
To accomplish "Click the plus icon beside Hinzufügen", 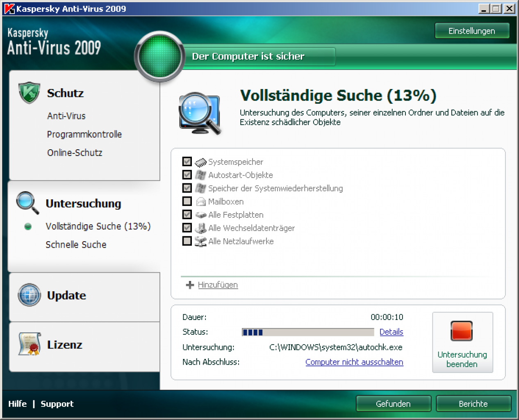I will (x=190, y=285).
